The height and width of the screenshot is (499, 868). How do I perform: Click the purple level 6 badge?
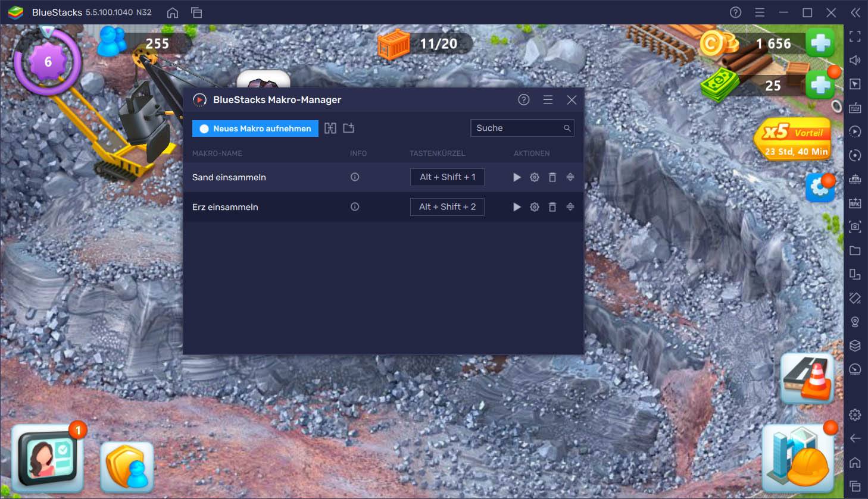point(48,61)
